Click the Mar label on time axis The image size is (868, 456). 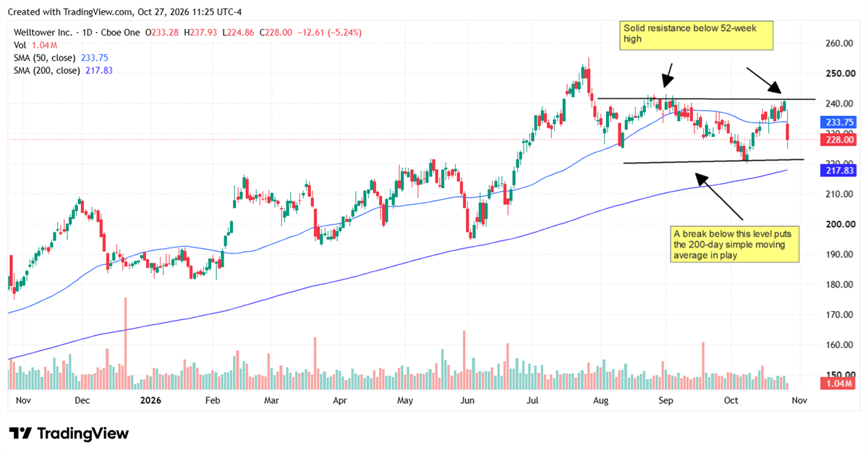272,400
